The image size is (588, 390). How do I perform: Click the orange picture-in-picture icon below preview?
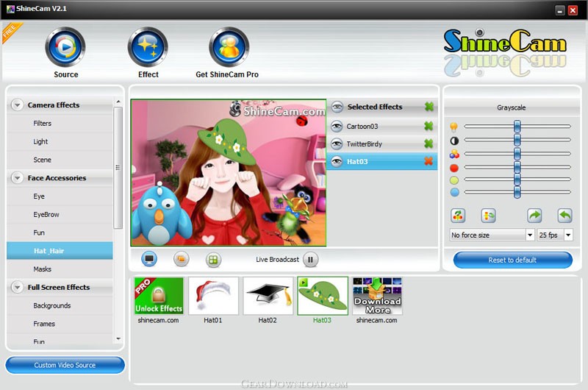182,259
